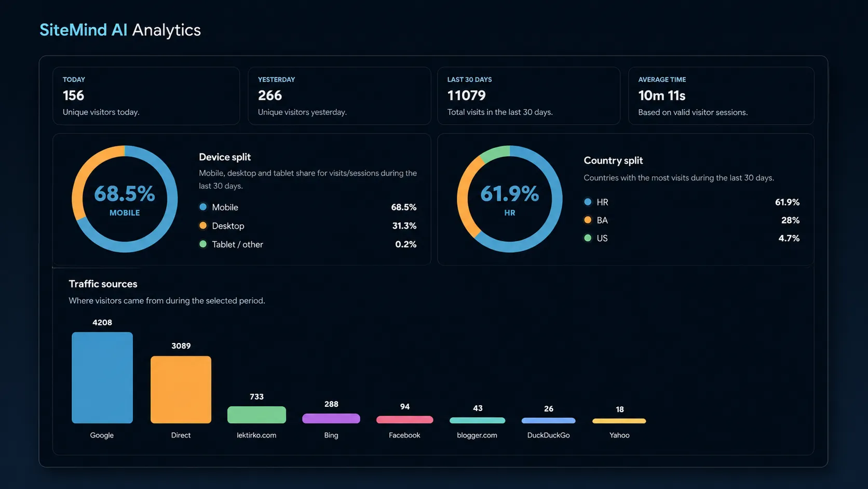868x489 pixels.
Task: Select the green Tablet / other dot
Action: 203,244
